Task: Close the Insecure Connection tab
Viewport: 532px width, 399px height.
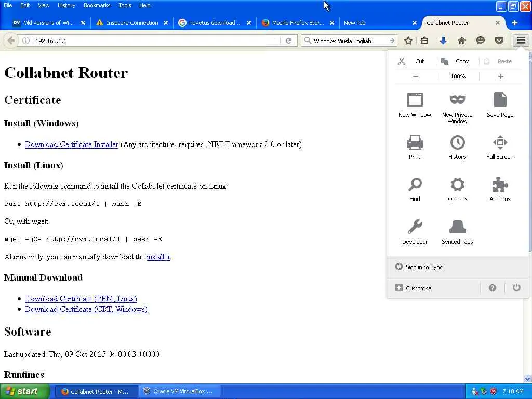Action: coord(166,23)
